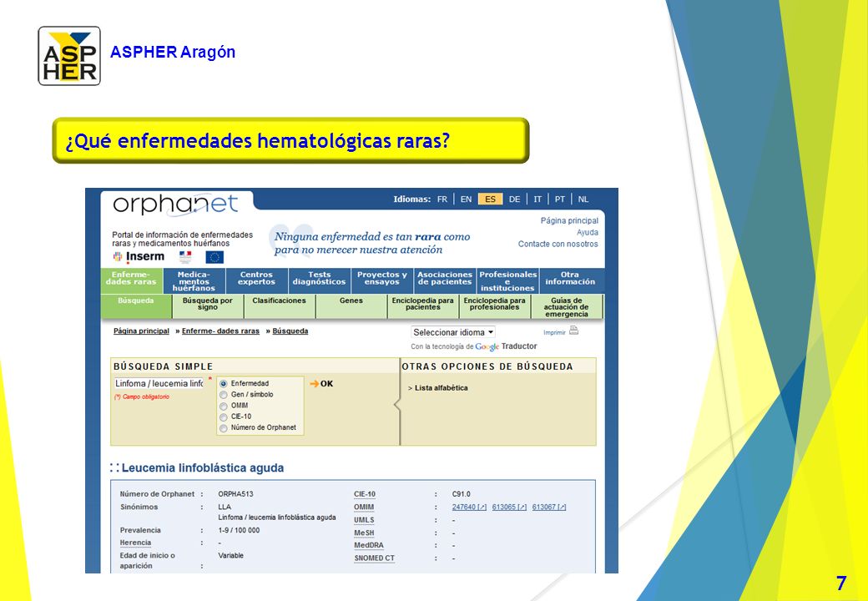Screen dimensions: 868x601
Task: Click the OMIM field label link
Action: tap(364, 507)
